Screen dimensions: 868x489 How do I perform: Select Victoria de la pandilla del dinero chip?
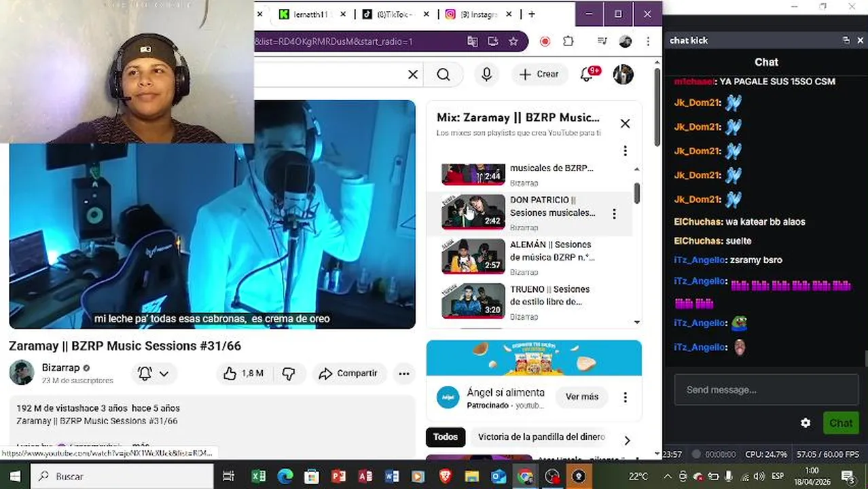[541, 437]
